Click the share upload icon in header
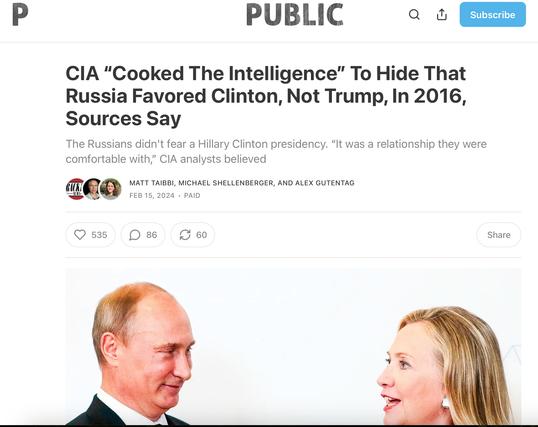538x427 pixels. pyautogui.click(x=442, y=14)
